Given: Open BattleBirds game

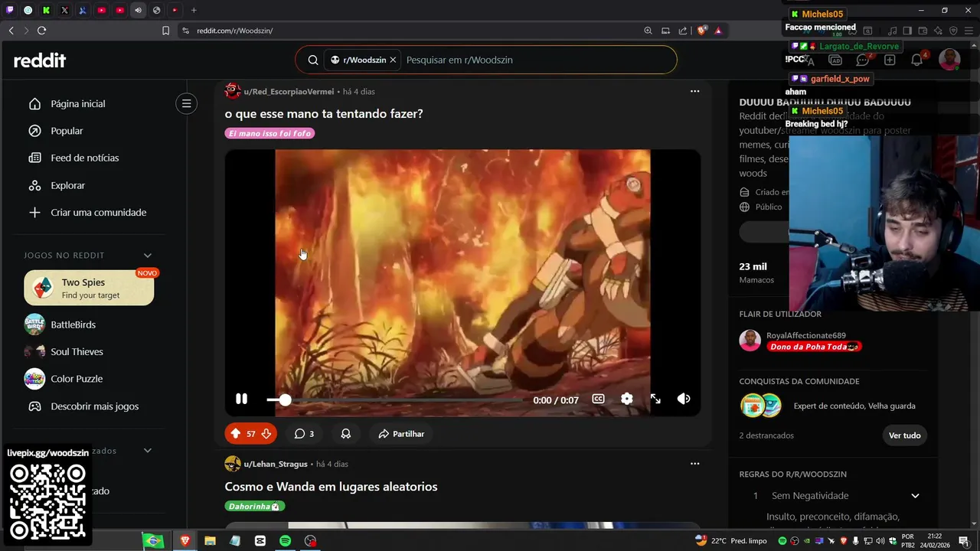Looking at the screenshot, I should click(x=73, y=324).
